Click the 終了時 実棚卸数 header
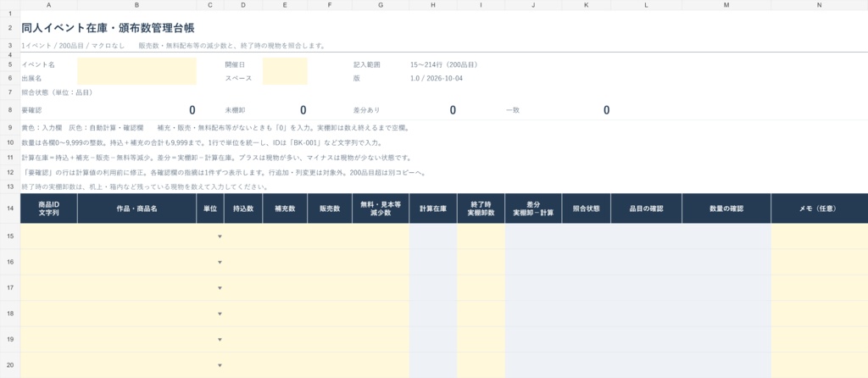The height and width of the screenshot is (378, 868). 481,208
